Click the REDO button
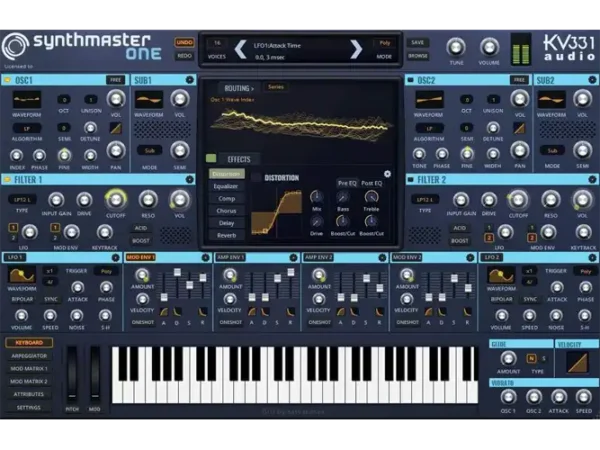The width and height of the screenshot is (600, 450). [x=184, y=55]
